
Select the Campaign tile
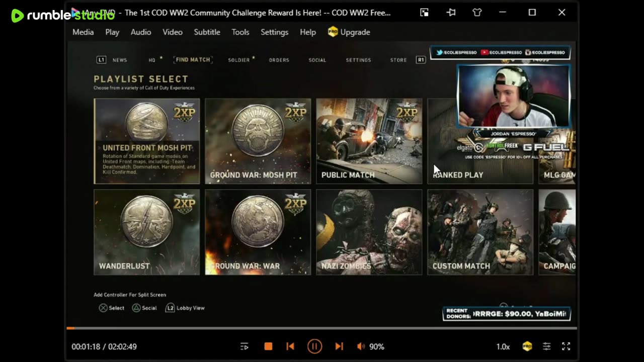pos(557,232)
